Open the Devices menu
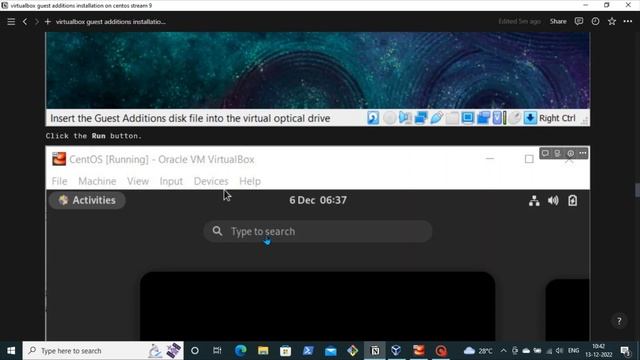This screenshot has width=640, height=360. click(211, 181)
